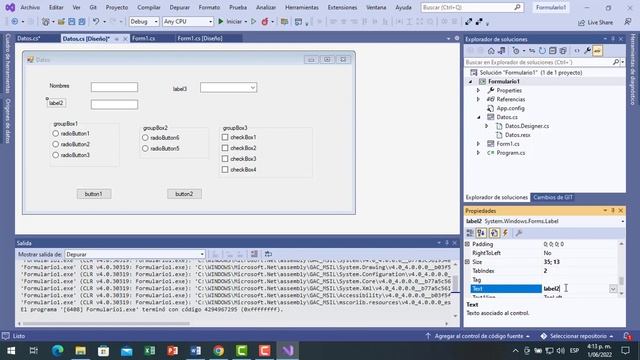The image size is (640, 360).
Task: Click the Buscar (Ctrl+Q) search field
Action: [x=472, y=7]
